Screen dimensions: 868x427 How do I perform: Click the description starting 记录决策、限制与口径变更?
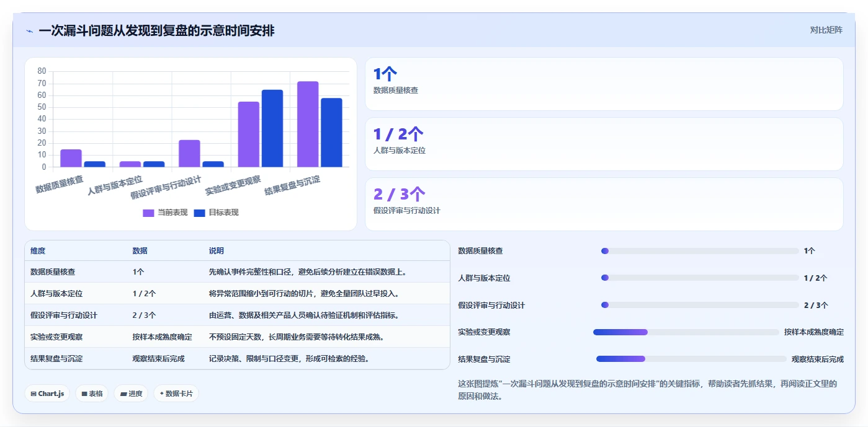289,359
